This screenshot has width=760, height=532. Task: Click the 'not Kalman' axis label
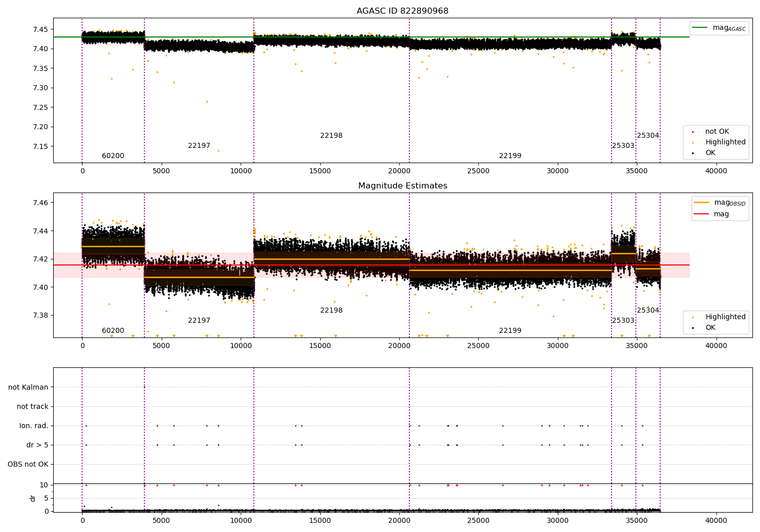[x=28, y=388]
